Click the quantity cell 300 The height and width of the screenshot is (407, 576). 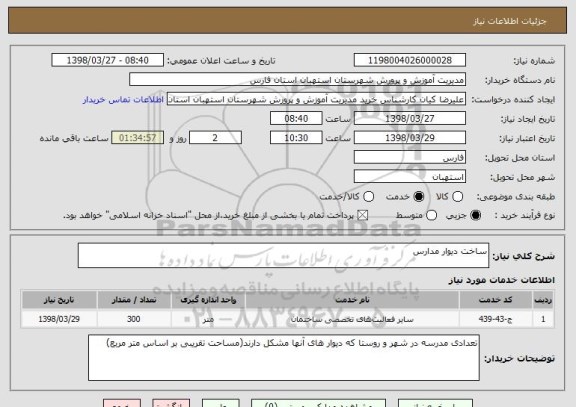click(134, 319)
